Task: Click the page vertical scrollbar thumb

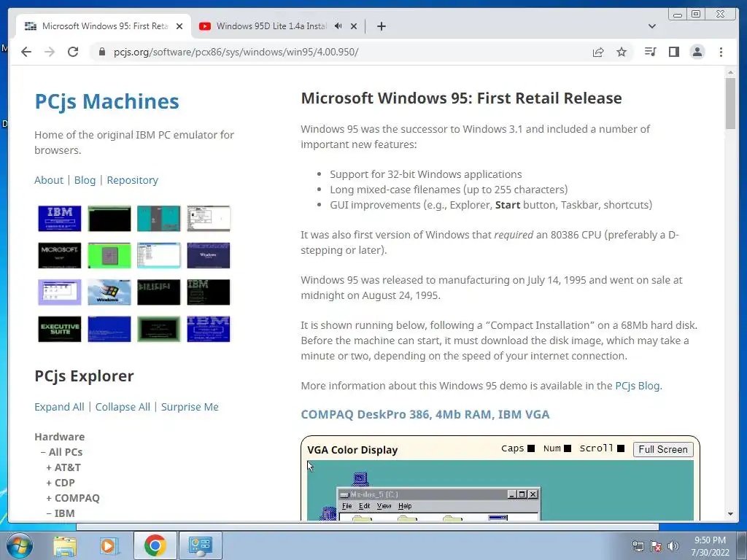Action: [730, 102]
